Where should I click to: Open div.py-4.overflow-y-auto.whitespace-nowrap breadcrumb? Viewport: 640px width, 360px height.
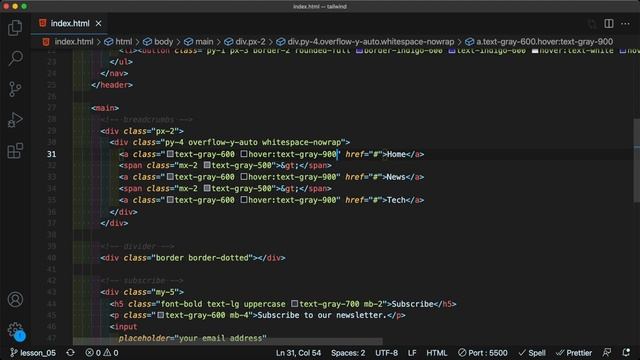(x=371, y=42)
